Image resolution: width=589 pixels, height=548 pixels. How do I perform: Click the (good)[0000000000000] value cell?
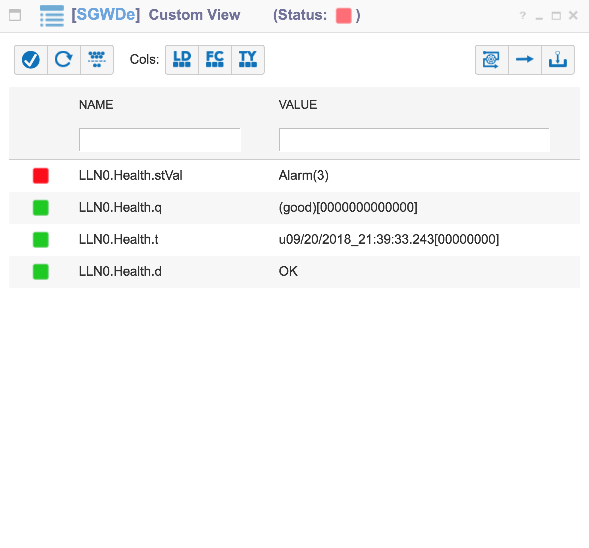click(348, 208)
